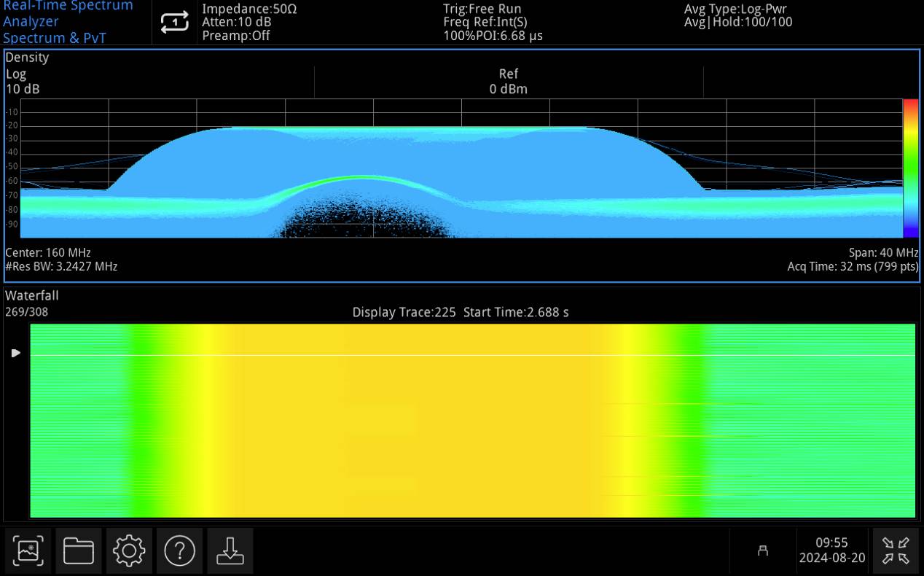Open the settings gear
The height and width of the screenshot is (576, 924).
(x=129, y=550)
